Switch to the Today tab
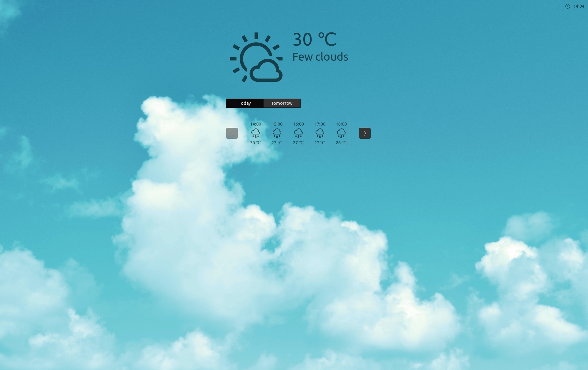Screen dimensions: 588x370 tap(245, 103)
